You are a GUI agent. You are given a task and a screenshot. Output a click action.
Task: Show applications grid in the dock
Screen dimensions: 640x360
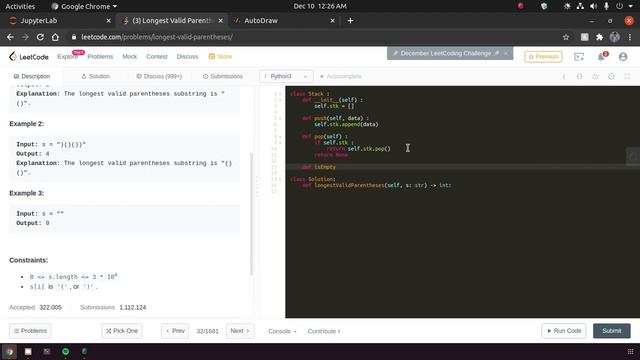tap(630, 351)
